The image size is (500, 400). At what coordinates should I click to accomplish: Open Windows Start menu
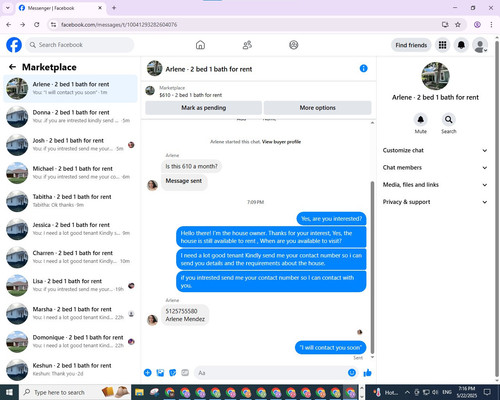click(9, 392)
